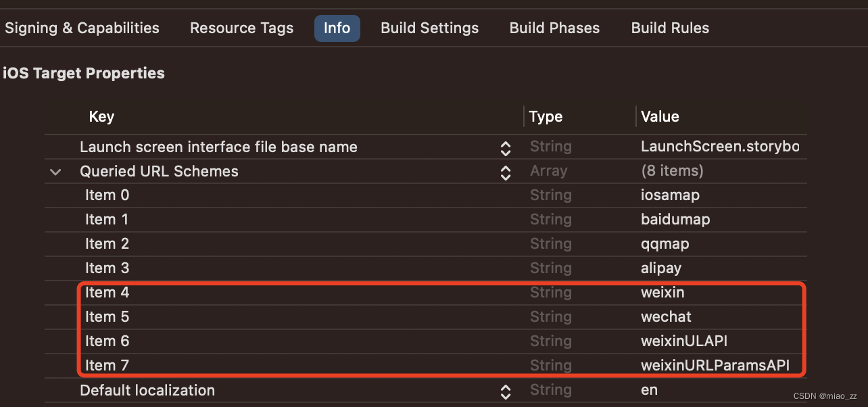Open the Signing & Capabilities tab
The width and height of the screenshot is (868, 407).
[82, 28]
